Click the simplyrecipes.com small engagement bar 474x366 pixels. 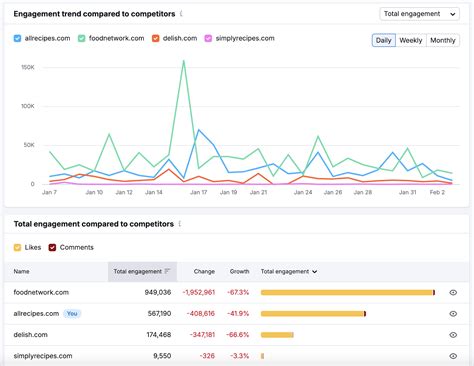[x=262, y=356]
